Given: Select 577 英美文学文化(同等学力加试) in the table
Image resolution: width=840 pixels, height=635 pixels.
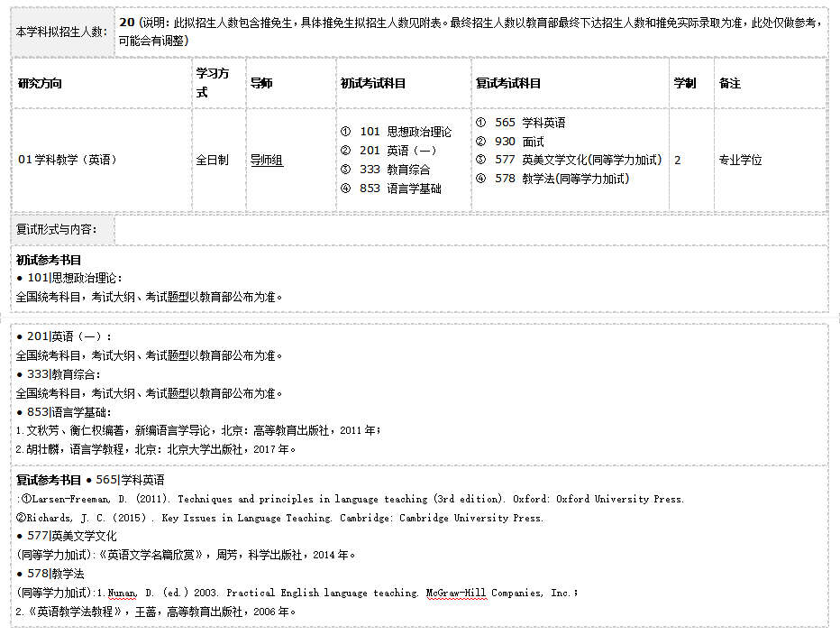Looking at the screenshot, I should 578,160.
